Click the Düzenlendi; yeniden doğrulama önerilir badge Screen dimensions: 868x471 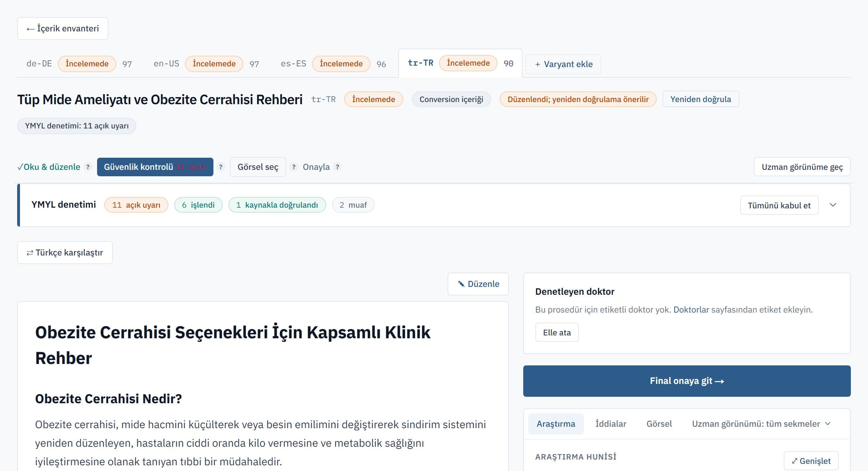click(578, 99)
